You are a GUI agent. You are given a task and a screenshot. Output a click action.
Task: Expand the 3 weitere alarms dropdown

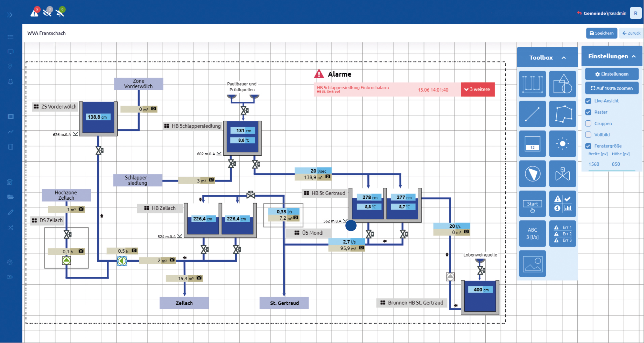(x=478, y=90)
